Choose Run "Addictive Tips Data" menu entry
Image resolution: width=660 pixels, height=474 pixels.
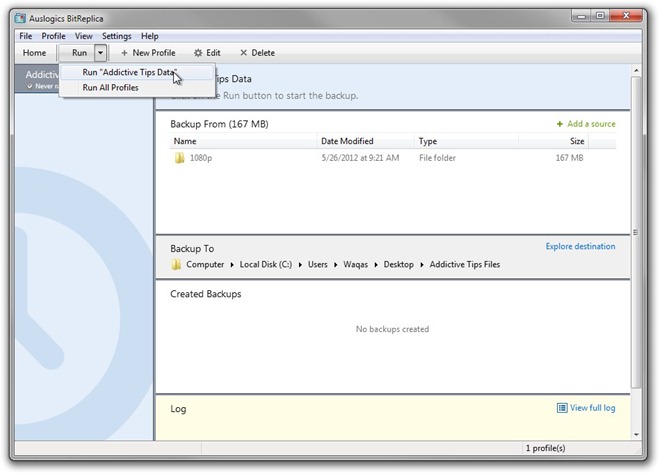coord(136,72)
